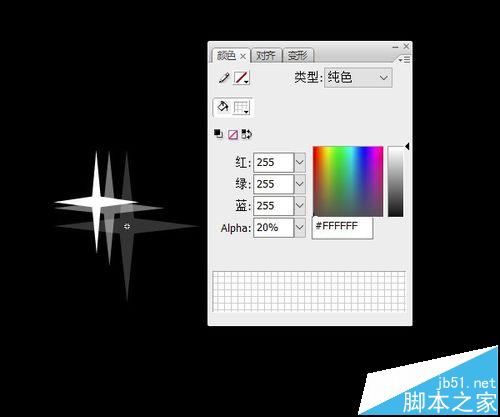500x417 pixels.
Task: Click the center point of the faint star
Action: click(x=127, y=227)
